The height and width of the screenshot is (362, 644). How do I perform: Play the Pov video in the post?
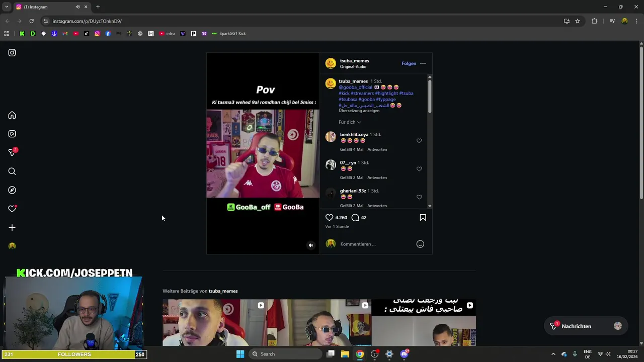click(x=263, y=153)
